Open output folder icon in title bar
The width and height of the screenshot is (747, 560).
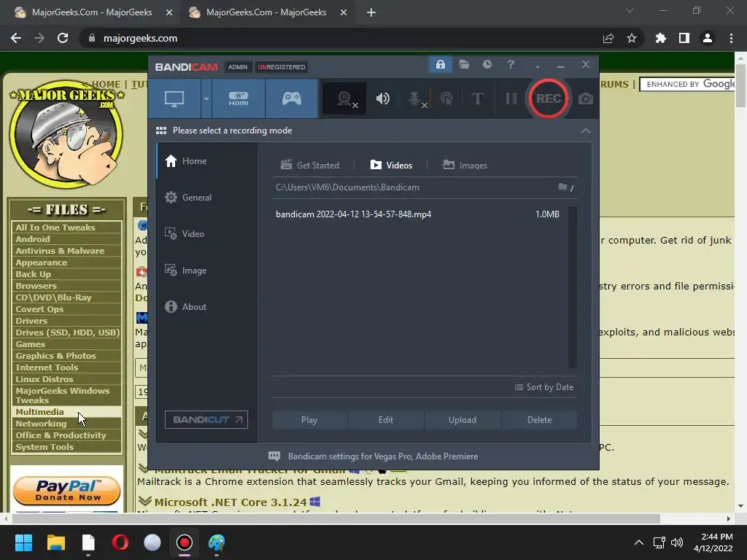click(464, 64)
